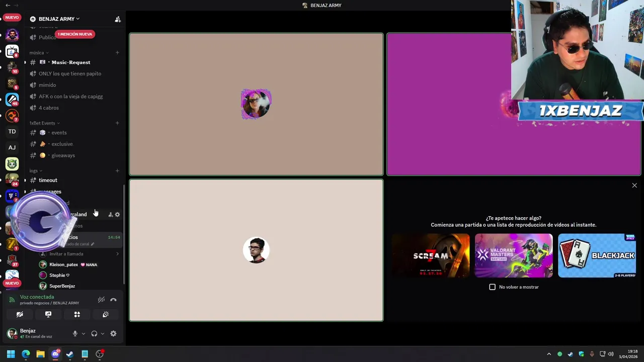
Task: Collapse the 'música' channel category
Action: tap(39, 53)
